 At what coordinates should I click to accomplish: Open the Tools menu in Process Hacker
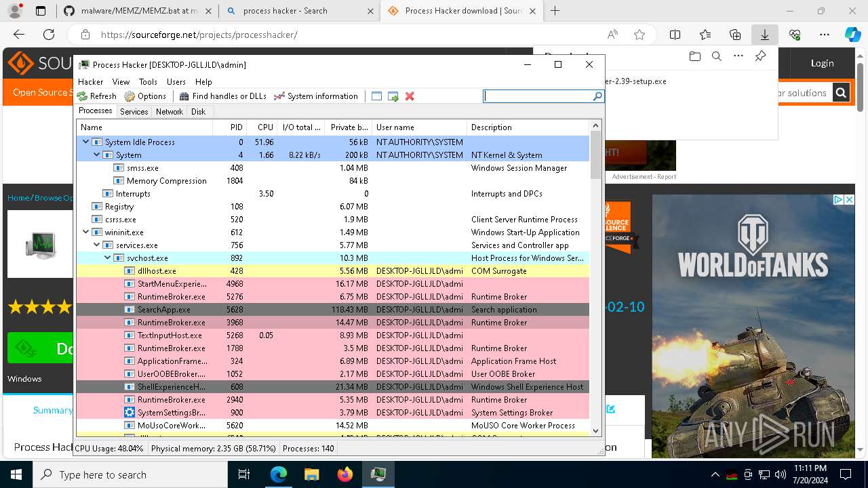coord(148,81)
